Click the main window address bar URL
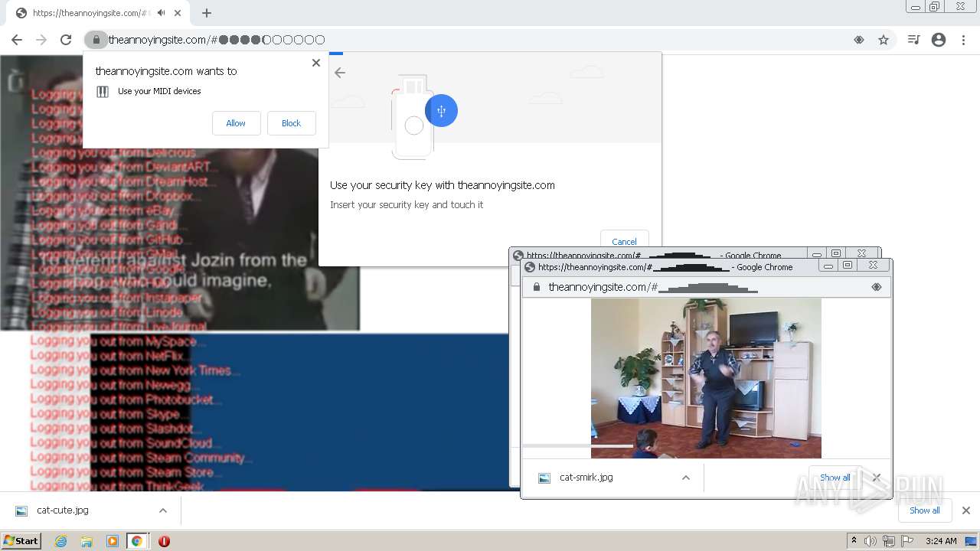 [x=217, y=40]
